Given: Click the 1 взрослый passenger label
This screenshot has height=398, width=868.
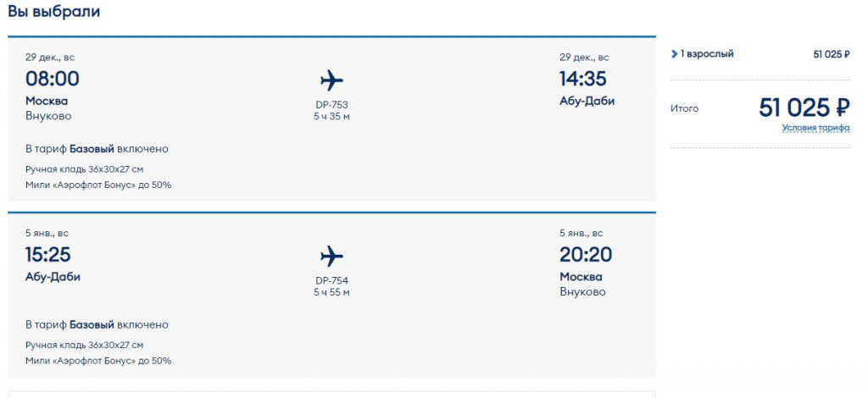Looking at the screenshot, I should coord(707,54).
